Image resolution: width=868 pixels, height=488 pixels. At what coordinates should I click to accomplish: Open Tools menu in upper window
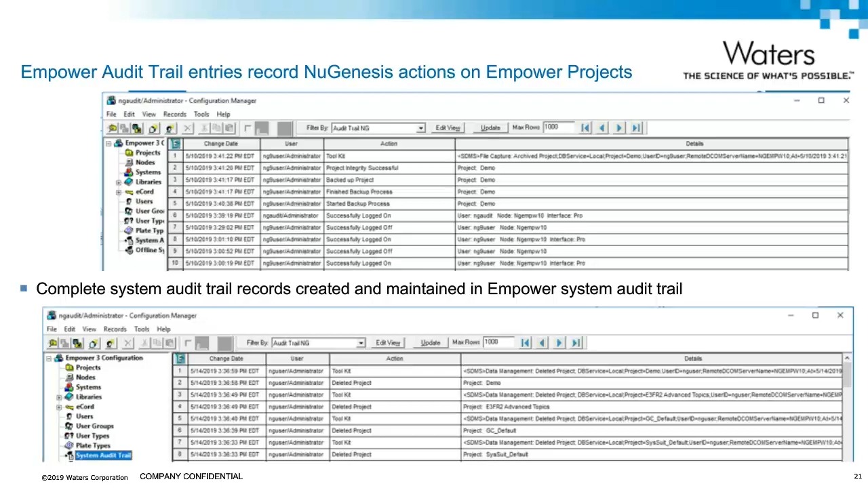coord(201,115)
